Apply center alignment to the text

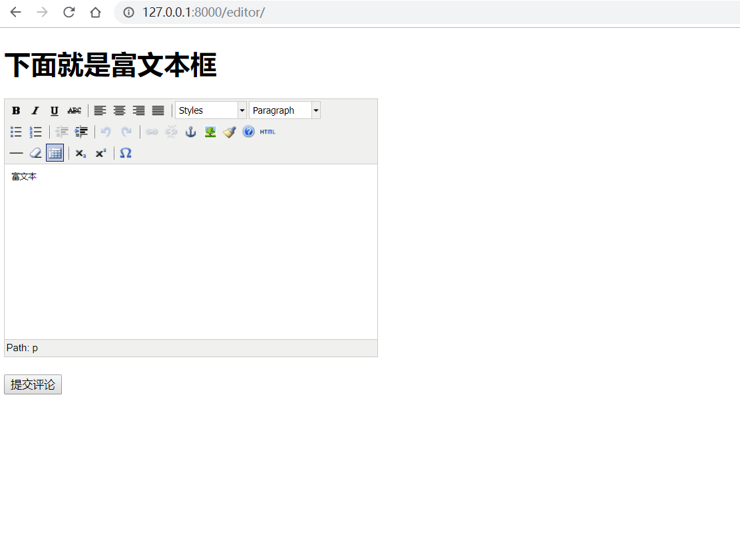pos(119,110)
